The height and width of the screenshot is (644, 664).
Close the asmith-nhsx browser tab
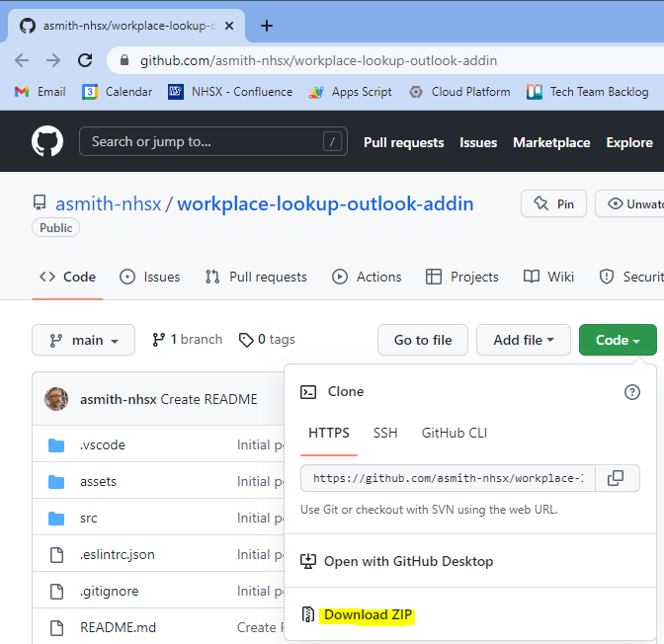pos(229,26)
